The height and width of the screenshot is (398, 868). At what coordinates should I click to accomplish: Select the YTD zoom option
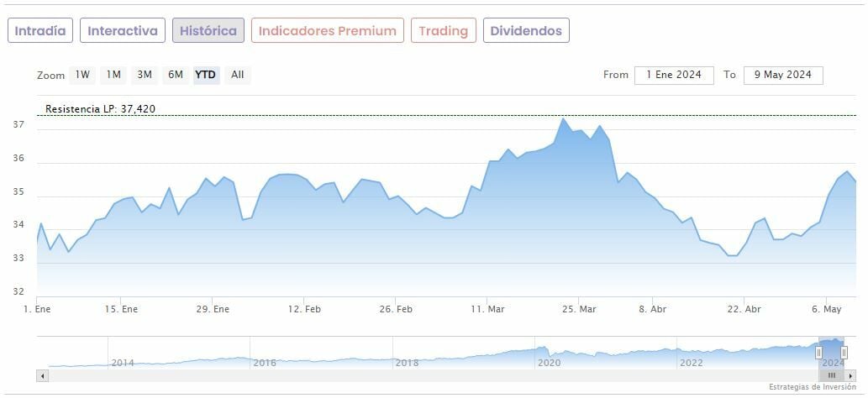(x=206, y=75)
